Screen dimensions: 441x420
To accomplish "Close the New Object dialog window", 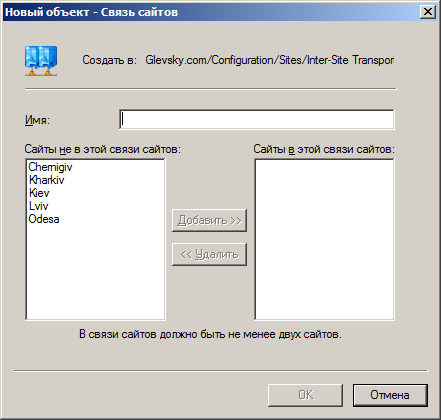I will [x=428, y=12].
